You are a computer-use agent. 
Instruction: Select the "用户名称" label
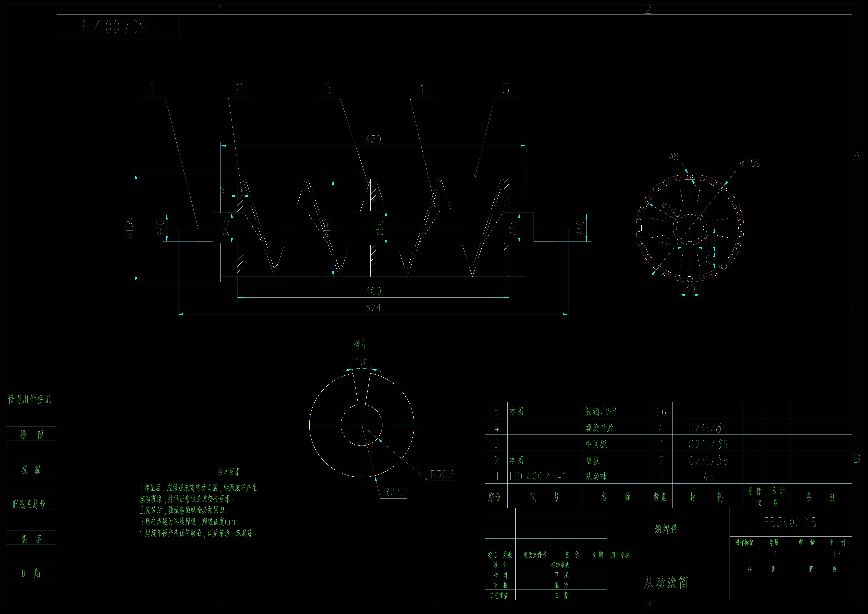620,555
